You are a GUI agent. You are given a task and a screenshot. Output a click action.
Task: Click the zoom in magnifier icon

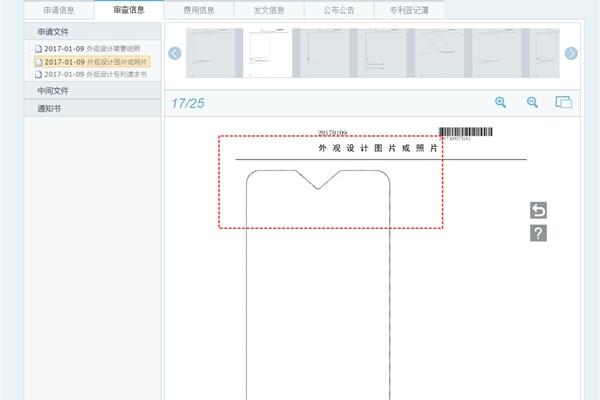point(501,102)
